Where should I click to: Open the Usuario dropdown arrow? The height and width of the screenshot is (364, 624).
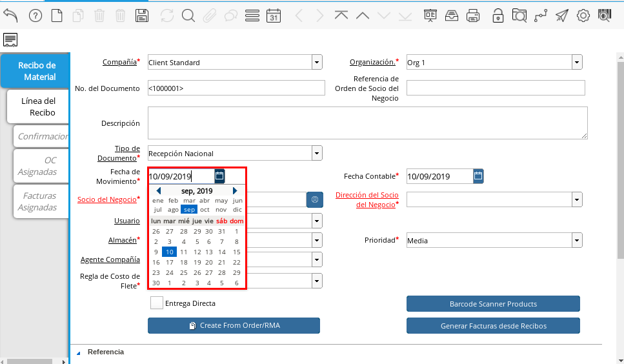coord(317,221)
